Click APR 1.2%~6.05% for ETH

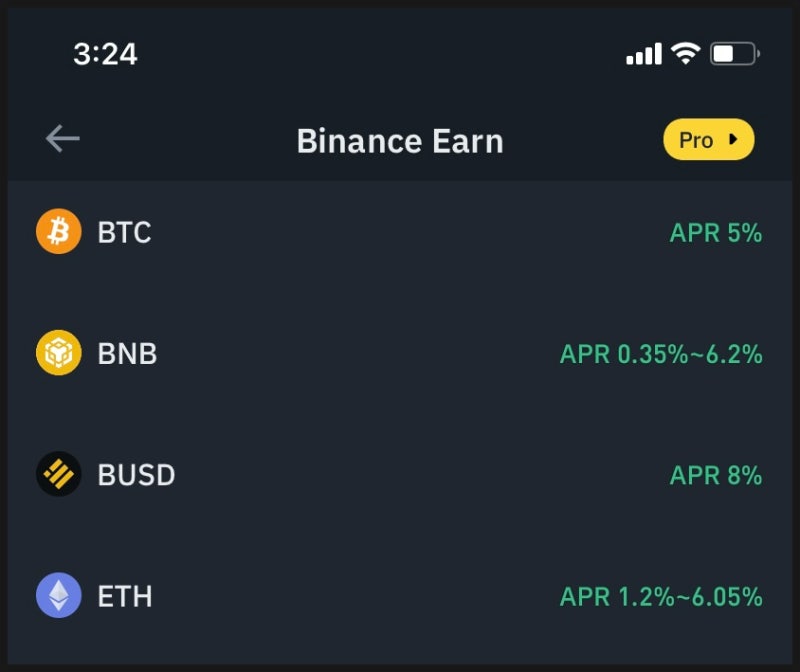pos(661,596)
